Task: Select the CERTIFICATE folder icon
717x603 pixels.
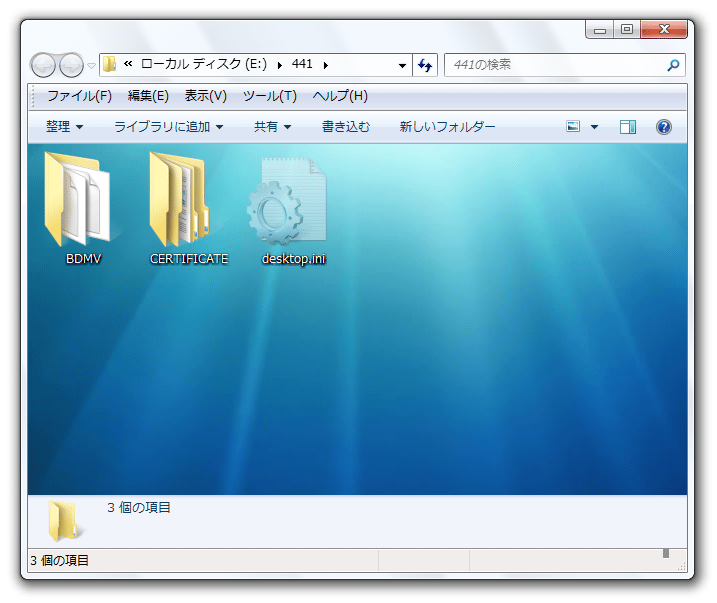Action: [x=179, y=199]
